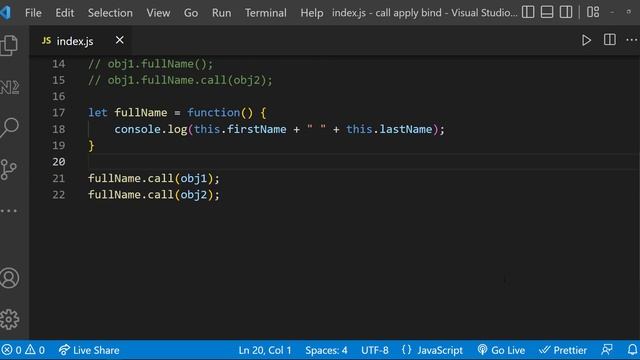Toggle the bottom panel layout icon
Image resolution: width=640 pixels, height=360 pixels.
tap(547, 12)
